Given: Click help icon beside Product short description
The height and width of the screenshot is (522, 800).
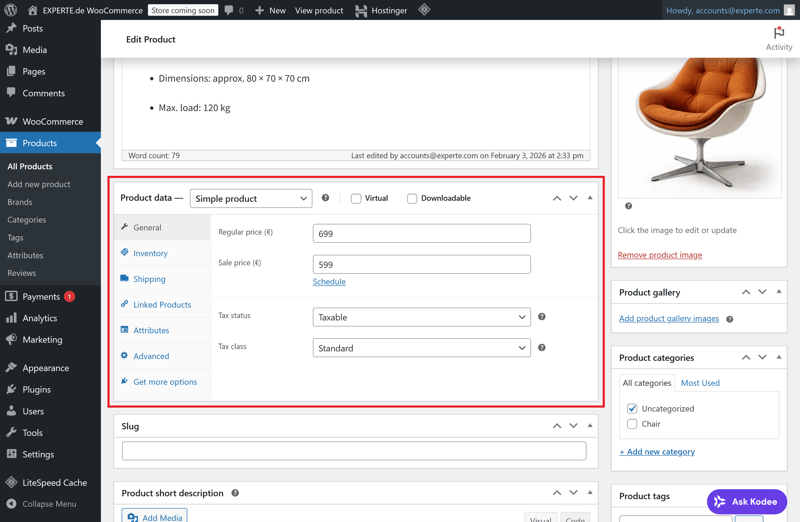Looking at the screenshot, I should pos(235,493).
